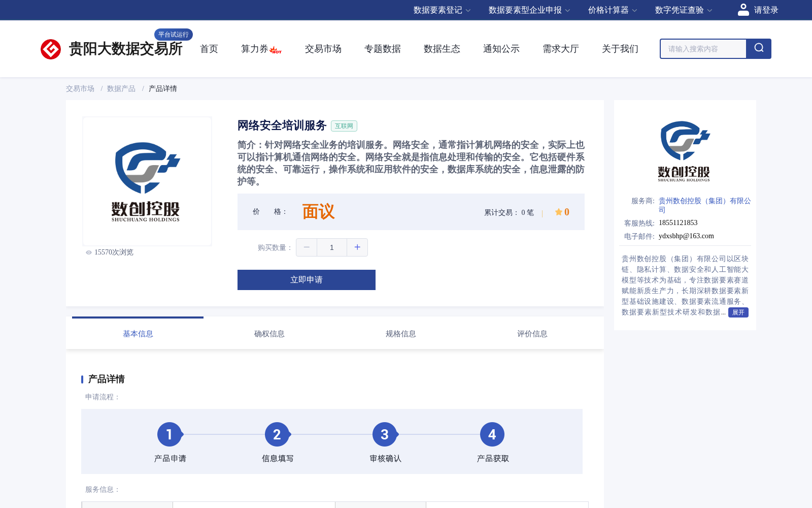Click the minus quantity button

pyautogui.click(x=307, y=247)
